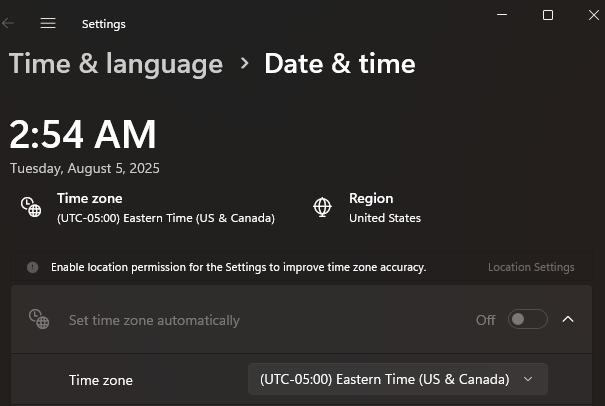Click the time zone clock-globe icon
Screen dimensions: 605x406
tap(31, 207)
